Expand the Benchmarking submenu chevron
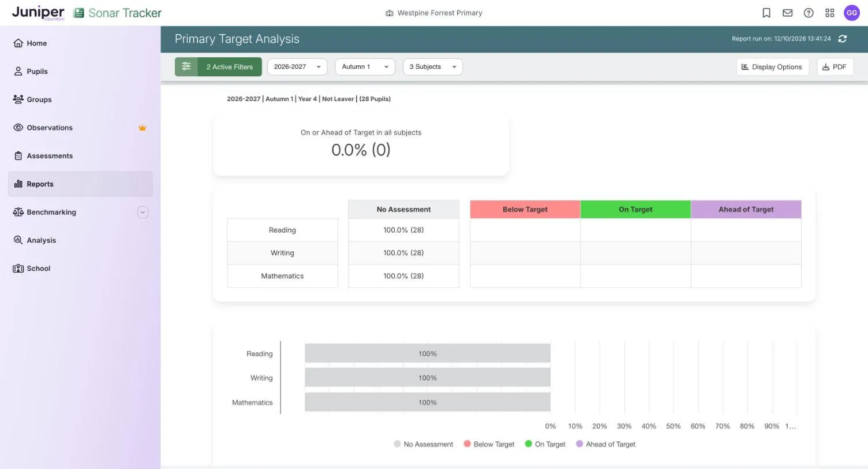Screen dimensions: 868x469 143,212
